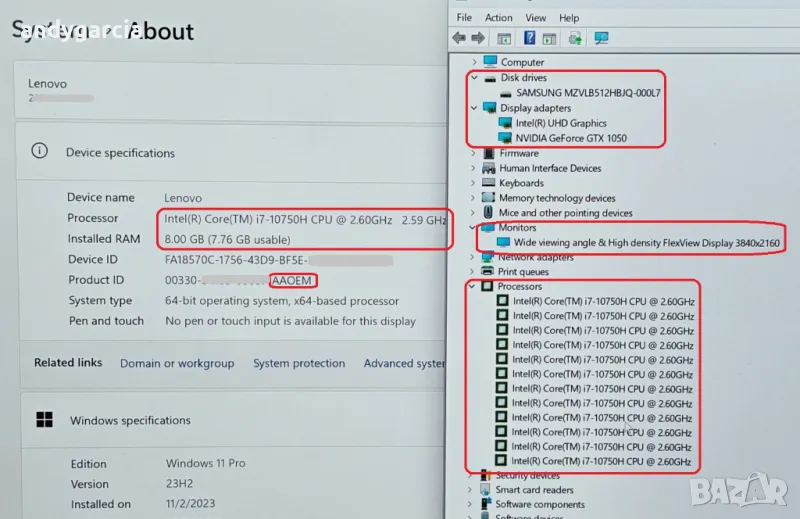Click the Update driver toolbar icon
The width and height of the screenshot is (800, 519).
coord(576,39)
